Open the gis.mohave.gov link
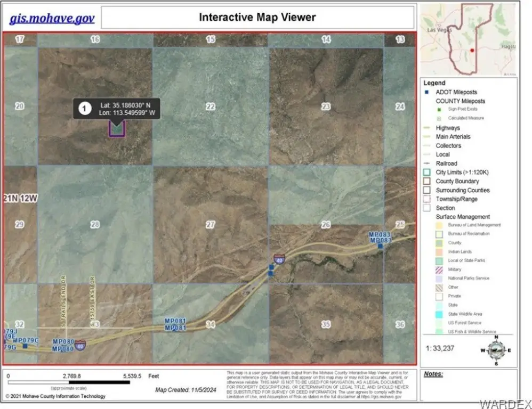This screenshot has width=532, height=409. point(52,19)
